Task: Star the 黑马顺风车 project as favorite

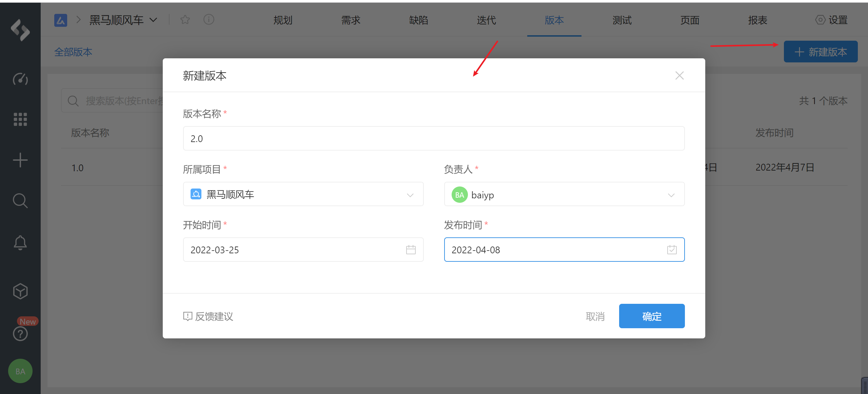Action: [185, 20]
